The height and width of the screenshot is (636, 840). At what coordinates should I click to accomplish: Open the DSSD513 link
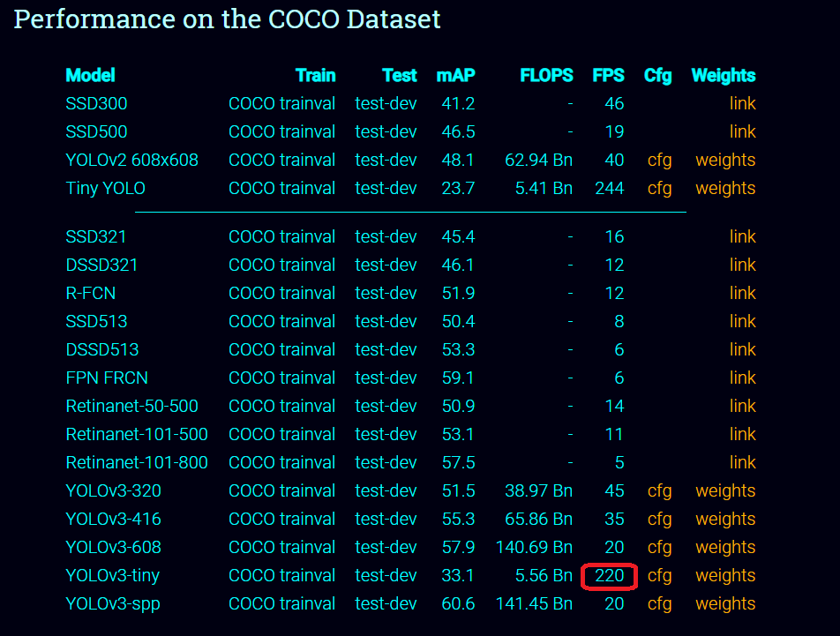(743, 349)
